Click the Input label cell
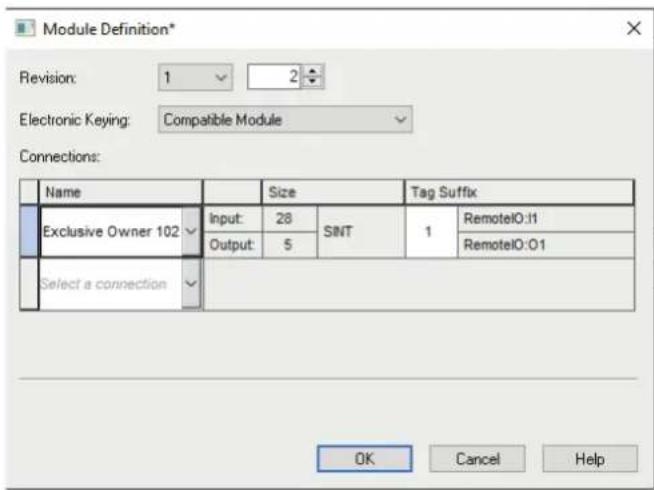The image size is (654, 490). pos(233,219)
